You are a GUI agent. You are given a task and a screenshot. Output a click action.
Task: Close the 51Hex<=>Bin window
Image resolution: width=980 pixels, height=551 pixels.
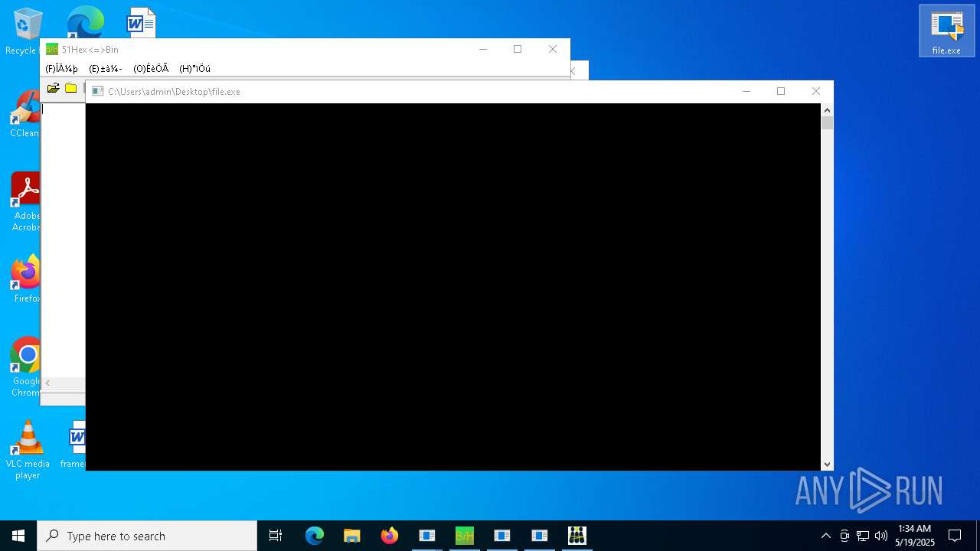click(x=553, y=49)
